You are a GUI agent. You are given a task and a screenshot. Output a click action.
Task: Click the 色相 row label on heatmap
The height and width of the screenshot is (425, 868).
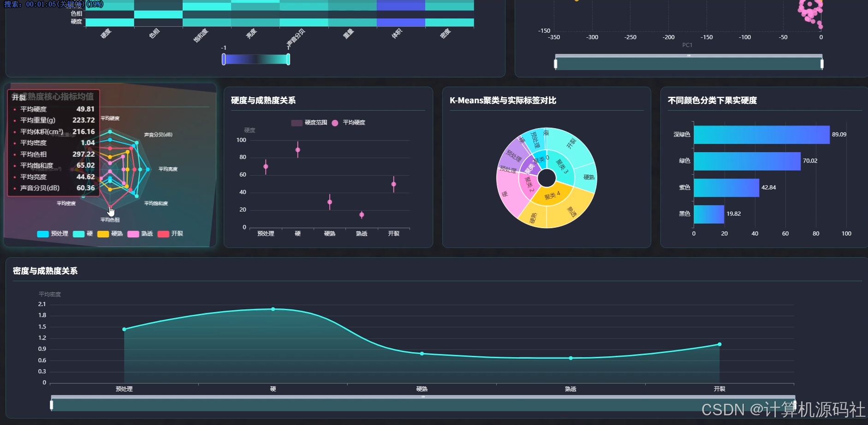[77, 14]
